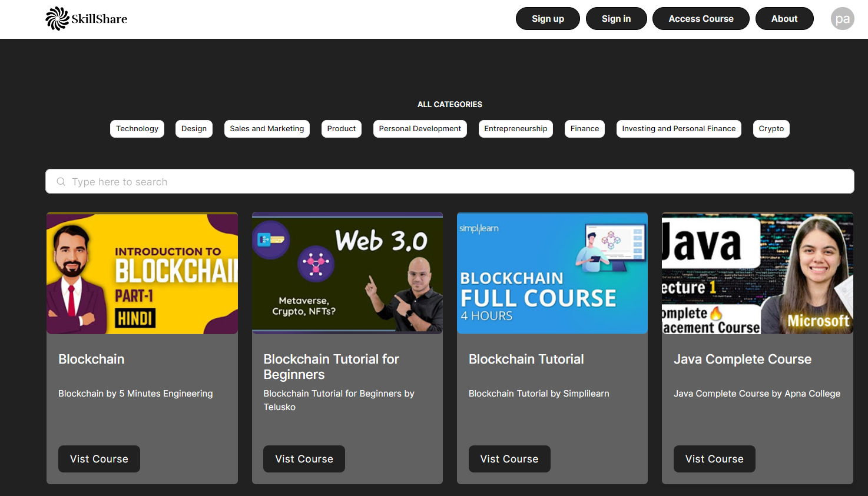Viewport: 868px width, 496px height.
Task: Click 'Blockchain by 5 Minutes Engineering' description
Action: [135, 394]
